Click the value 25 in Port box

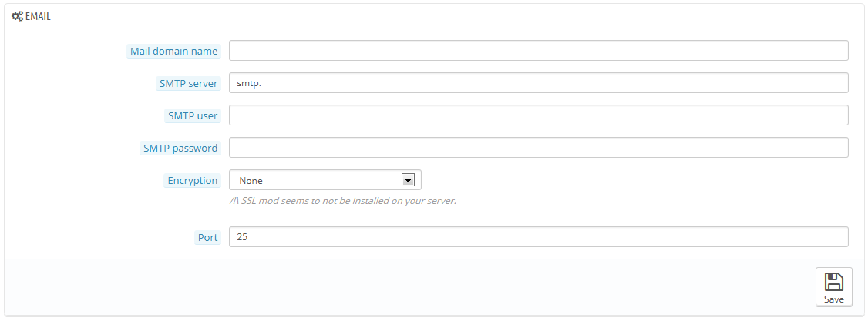(x=242, y=237)
